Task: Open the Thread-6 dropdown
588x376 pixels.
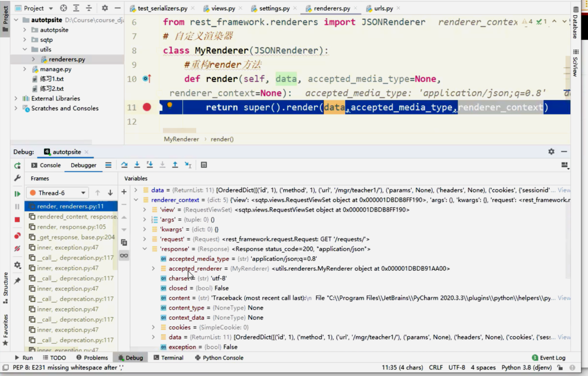Action: tap(57, 193)
